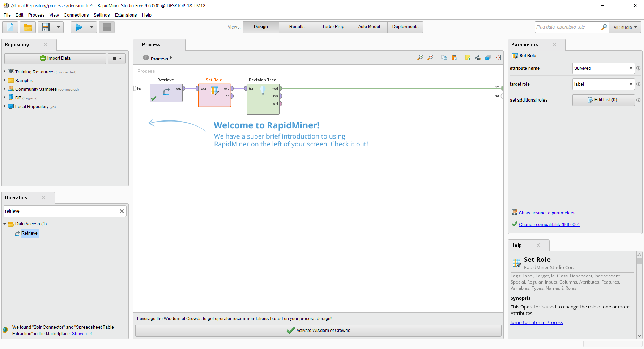
Task: Paste operators with the clipboard icon
Action: 454,58
